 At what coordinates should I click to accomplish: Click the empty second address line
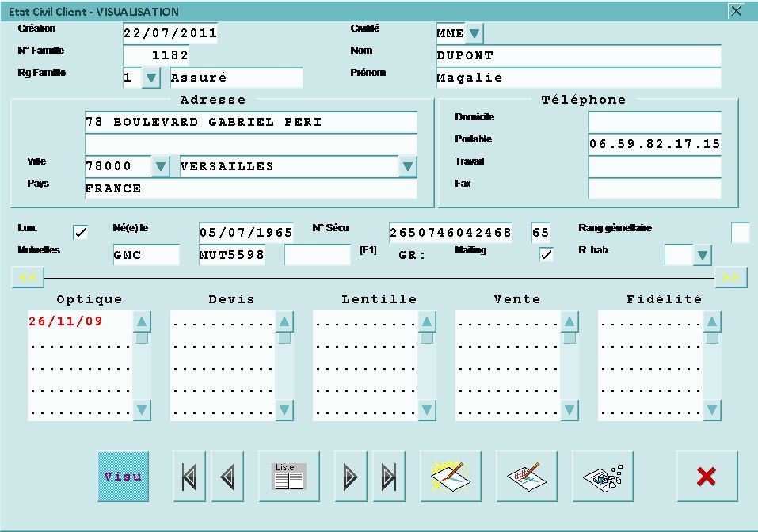tap(251, 144)
